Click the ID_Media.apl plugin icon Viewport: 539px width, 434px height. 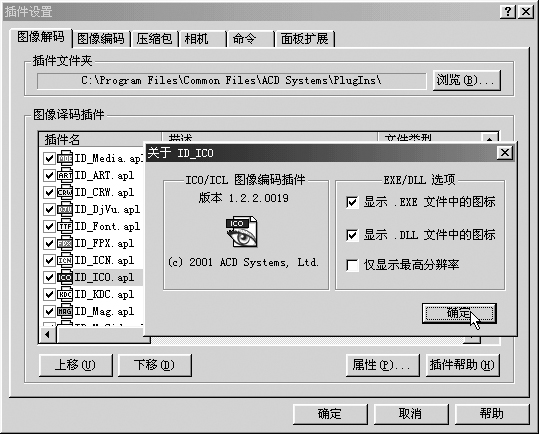65,158
